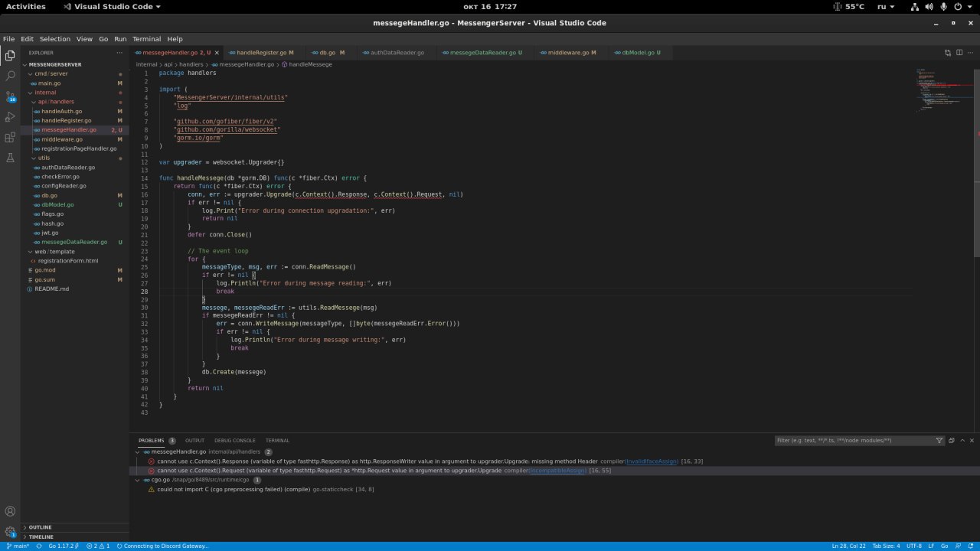Screen dimensions: 980x551
Task: Open the Manage gear icon
Action: 10,531
